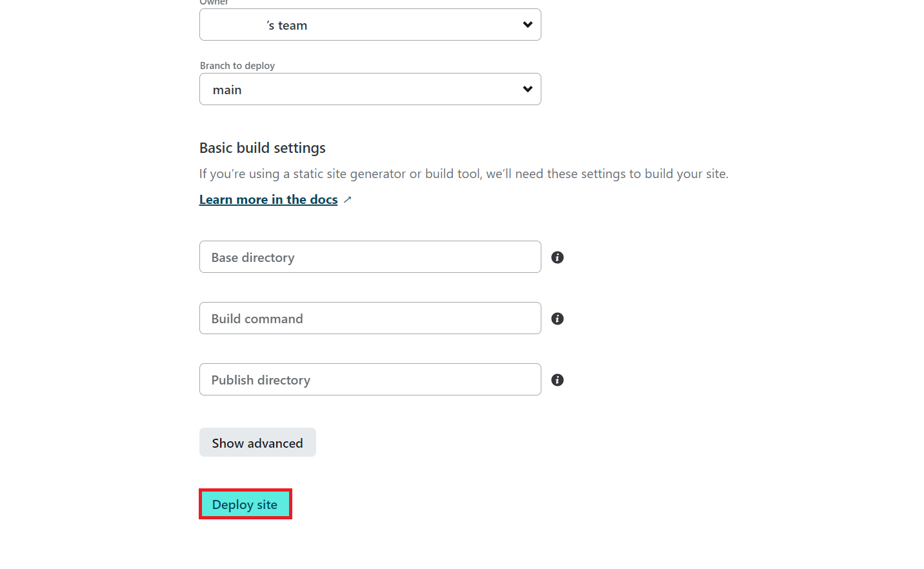
Task: Click the main branch value text
Action: (x=227, y=90)
